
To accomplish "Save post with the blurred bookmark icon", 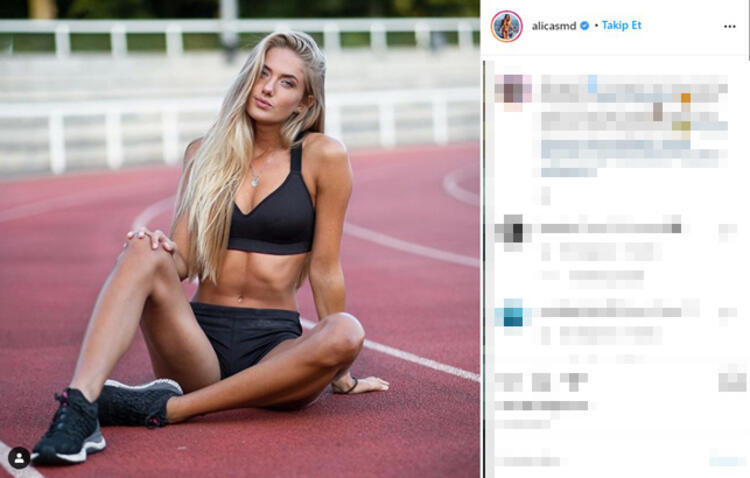I will click(732, 382).
